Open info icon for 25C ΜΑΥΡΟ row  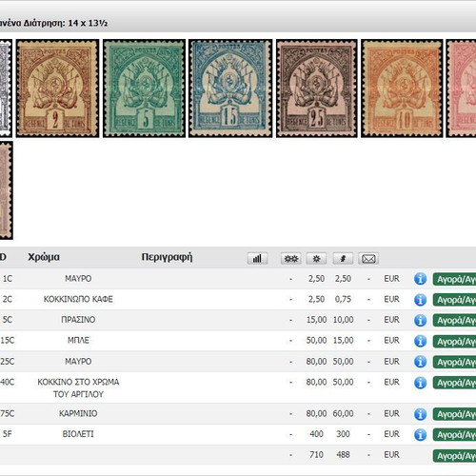[x=420, y=362]
